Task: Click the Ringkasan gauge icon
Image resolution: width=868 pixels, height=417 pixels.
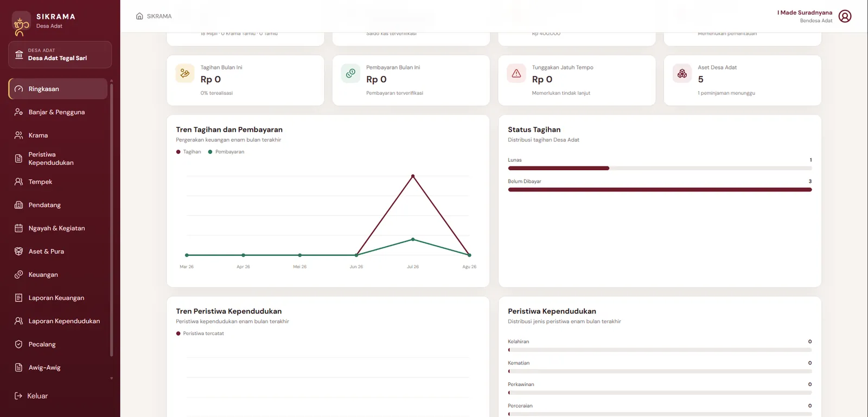Action: [x=19, y=89]
